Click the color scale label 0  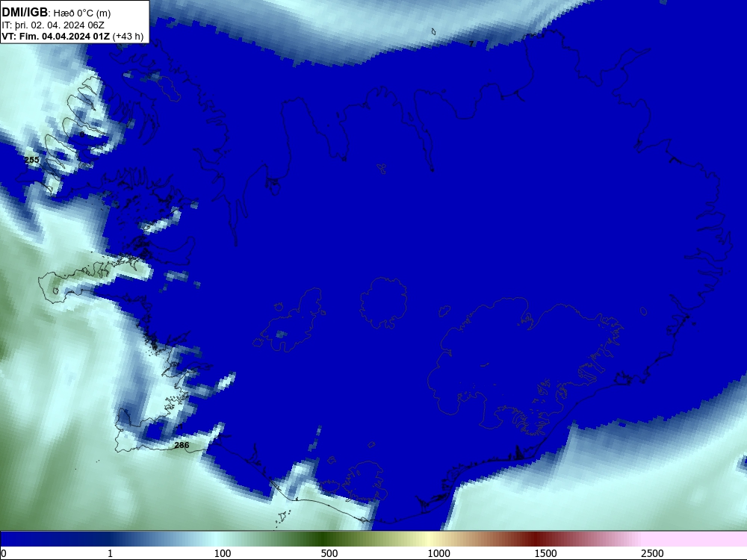tap(4, 553)
